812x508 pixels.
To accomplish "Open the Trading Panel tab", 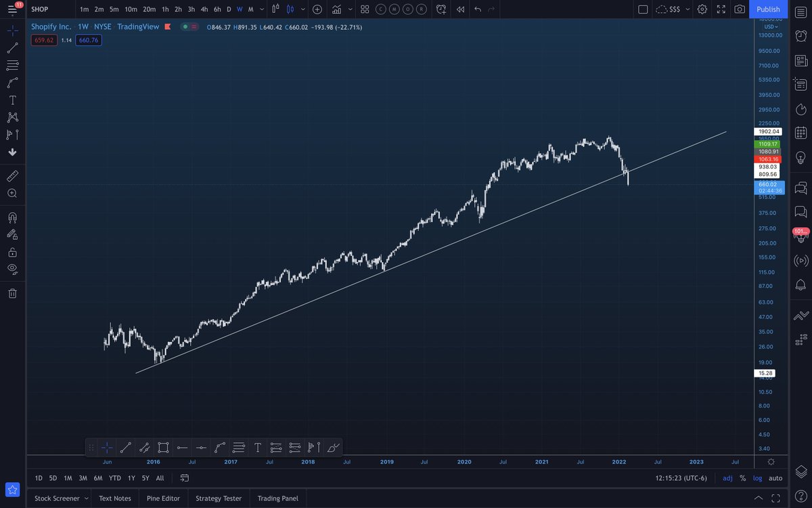I will point(277,499).
